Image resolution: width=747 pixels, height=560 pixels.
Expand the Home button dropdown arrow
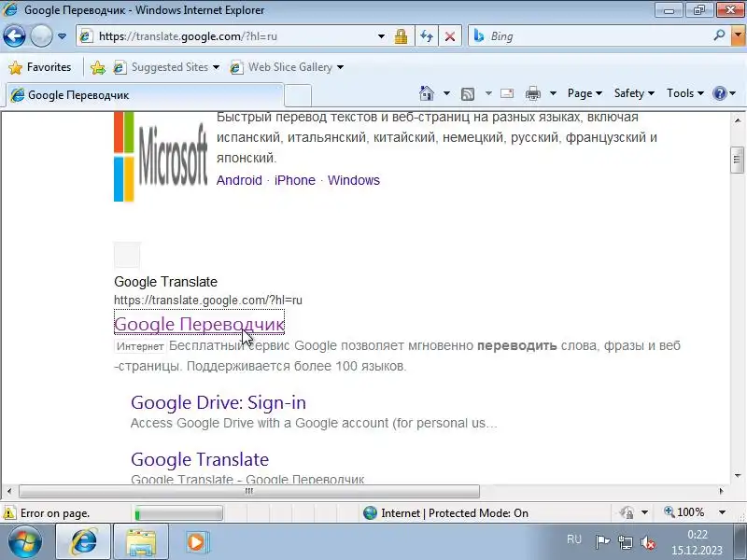point(446,93)
